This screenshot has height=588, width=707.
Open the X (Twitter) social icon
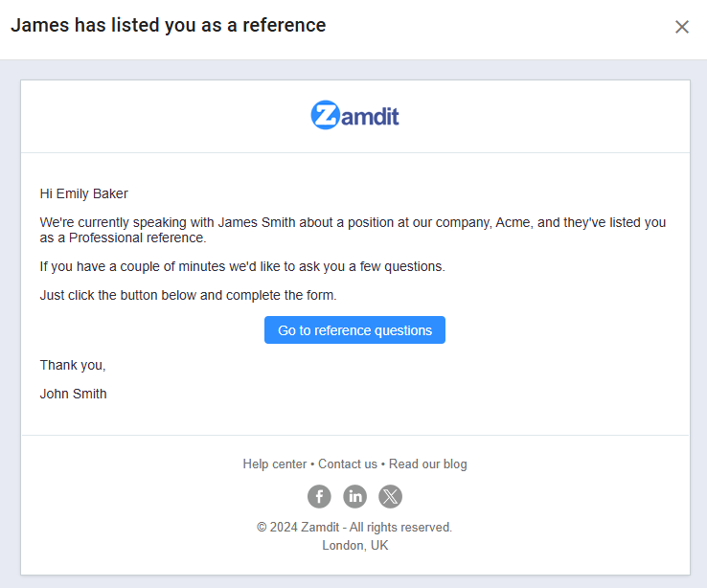coord(391,496)
